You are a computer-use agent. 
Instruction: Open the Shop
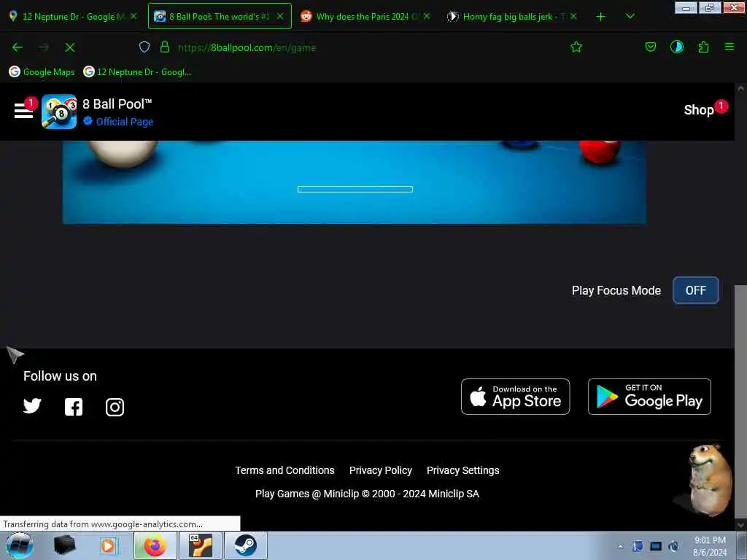698,110
